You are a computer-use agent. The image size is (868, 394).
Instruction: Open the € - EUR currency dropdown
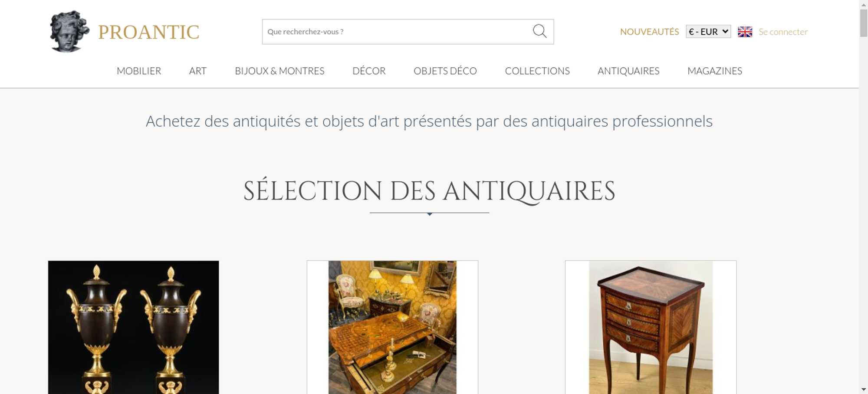click(x=708, y=32)
